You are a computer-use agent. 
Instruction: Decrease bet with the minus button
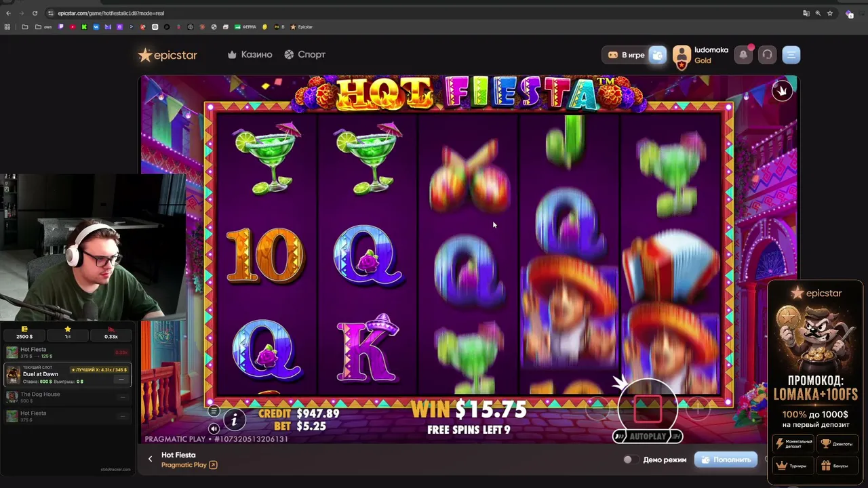[x=597, y=409]
